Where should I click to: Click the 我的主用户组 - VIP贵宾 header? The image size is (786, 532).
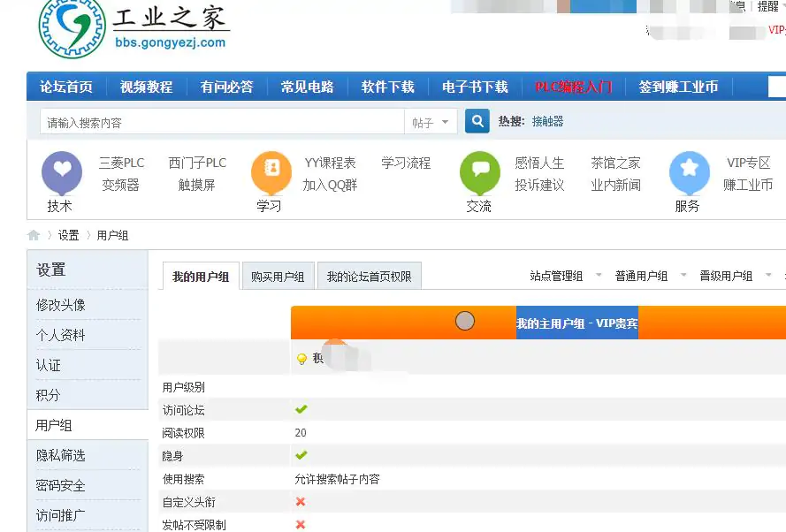pyautogui.click(x=577, y=323)
